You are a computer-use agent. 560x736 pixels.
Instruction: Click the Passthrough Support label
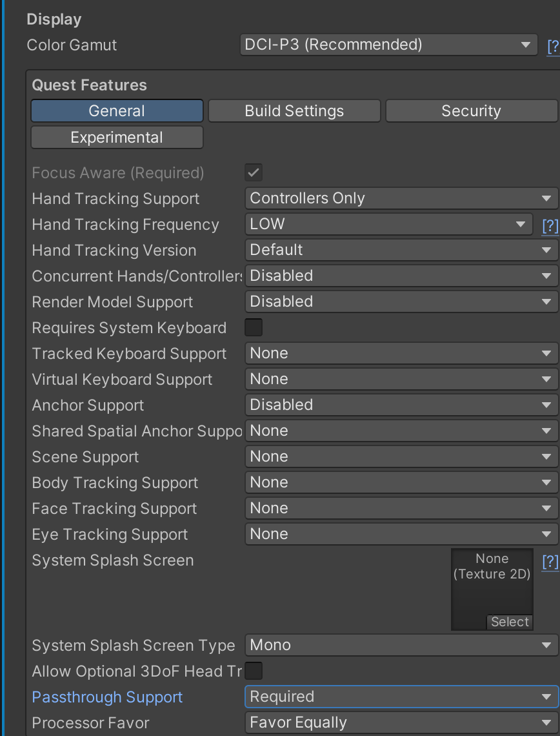(107, 697)
